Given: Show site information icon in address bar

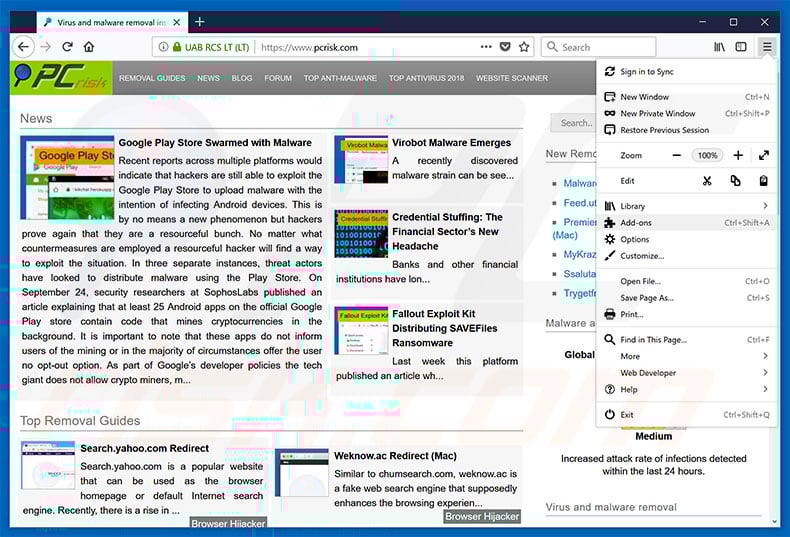Looking at the screenshot, I should (x=163, y=47).
